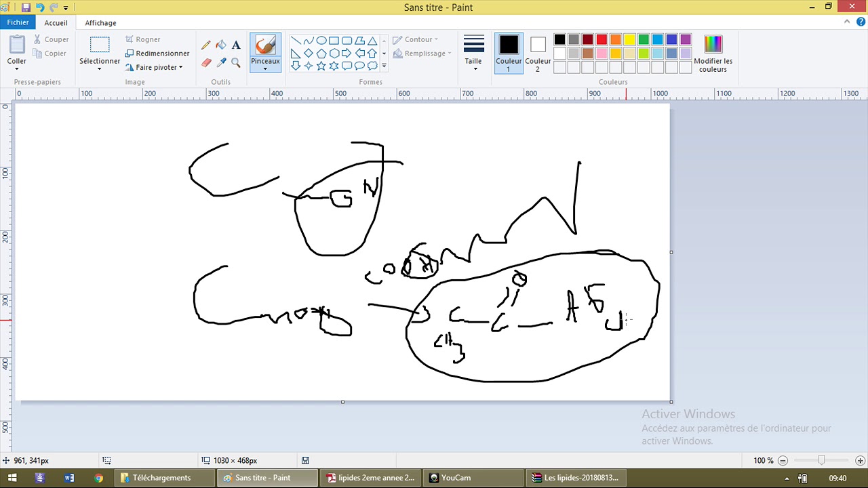
Task: Pick the straight line shape
Action: (296, 41)
